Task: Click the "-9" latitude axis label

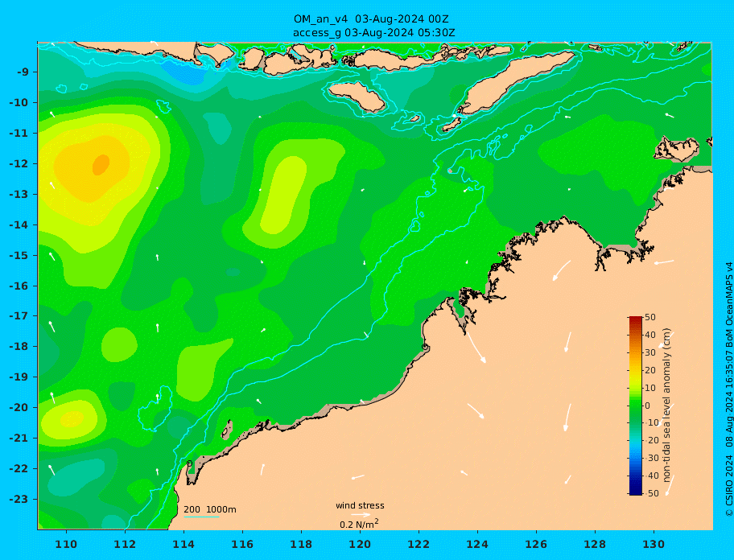Action: coord(23,72)
